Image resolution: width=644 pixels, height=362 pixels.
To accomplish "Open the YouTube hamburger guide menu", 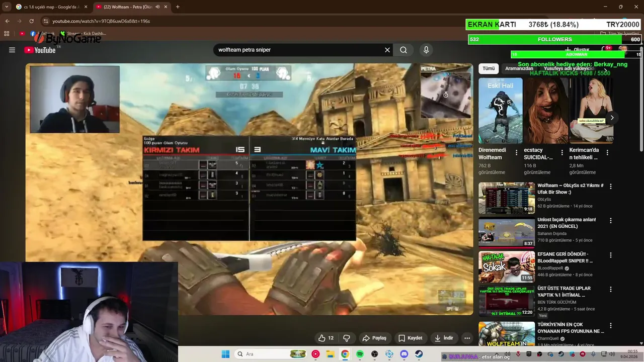I will point(12,50).
